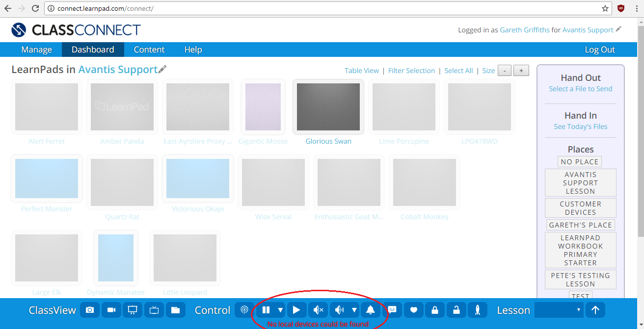Select the Perfect Monster device thumbnail
This screenshot has height=329, width=644.
[x=47, y=178]
